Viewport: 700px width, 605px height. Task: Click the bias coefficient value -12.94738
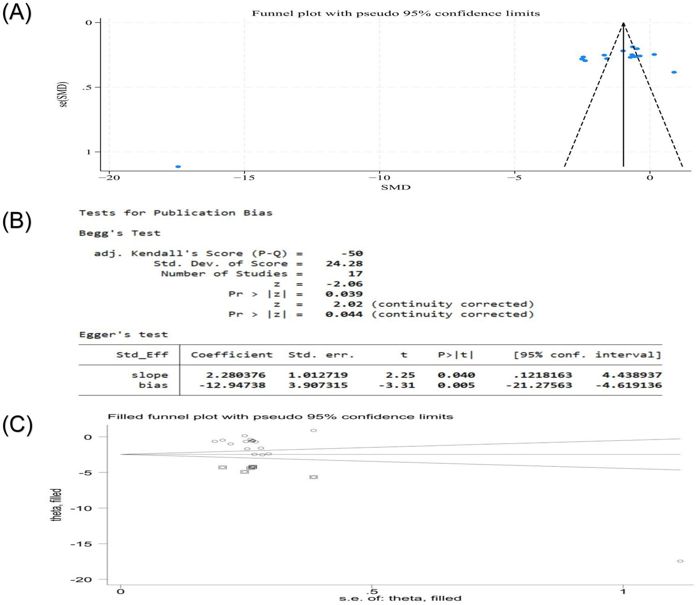(232, 385)
